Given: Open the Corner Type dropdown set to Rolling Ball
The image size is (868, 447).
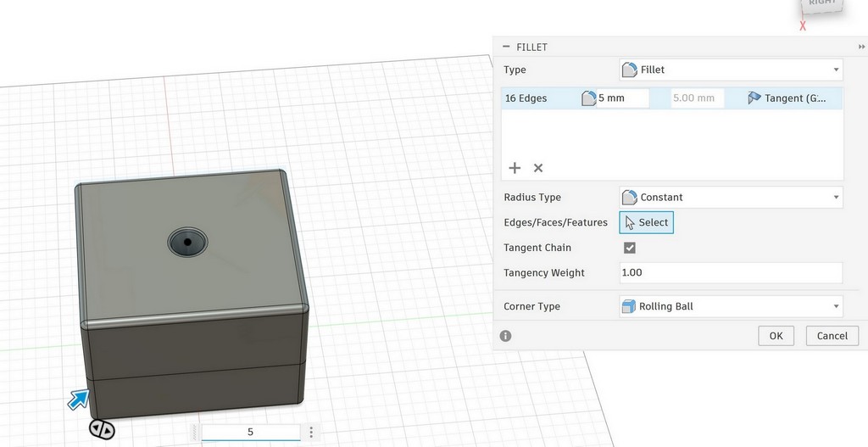Looking at the screenshot, I should [731, 306].
